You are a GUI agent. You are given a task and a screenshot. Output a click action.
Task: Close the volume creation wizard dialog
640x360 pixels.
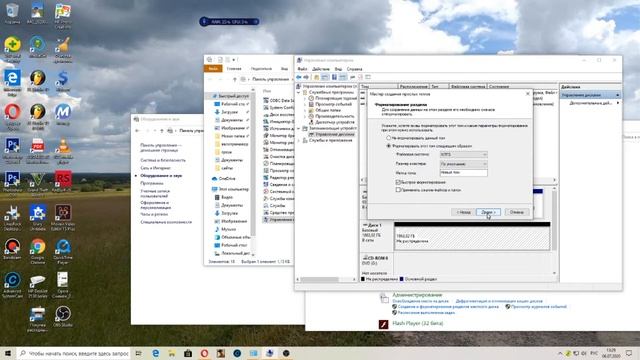click(x=527, y=94)
